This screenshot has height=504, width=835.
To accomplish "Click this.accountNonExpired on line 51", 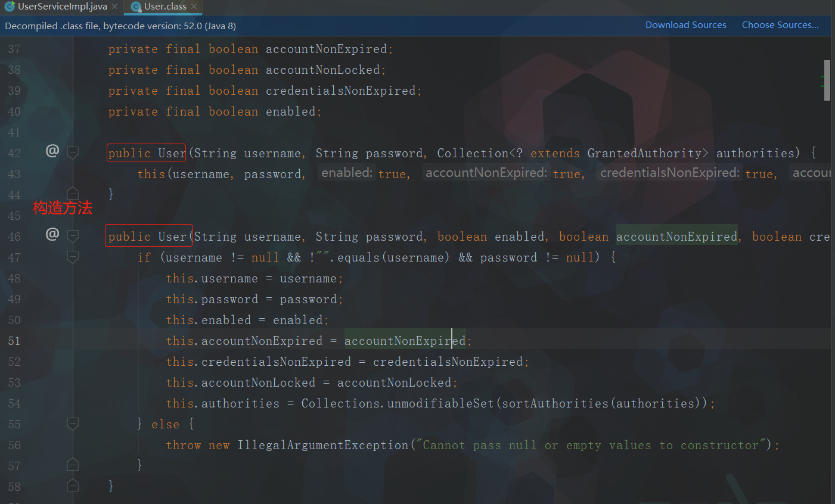I will [244, 341].
